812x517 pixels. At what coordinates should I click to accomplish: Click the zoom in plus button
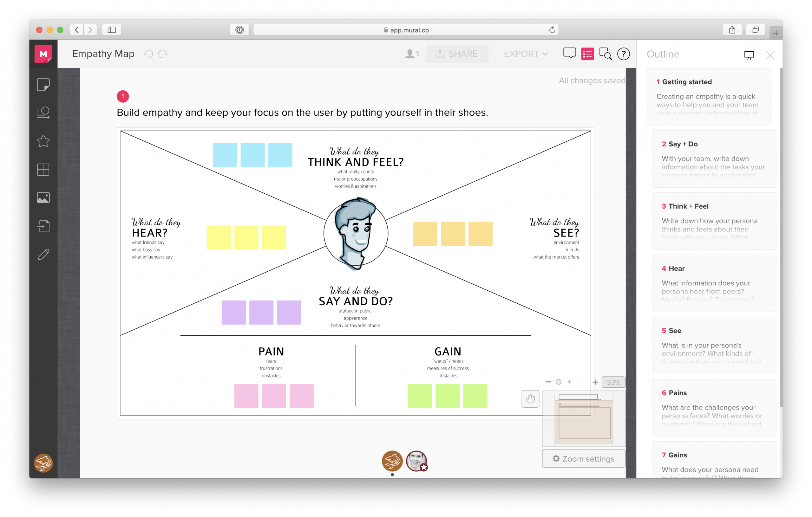click(595, 382)
